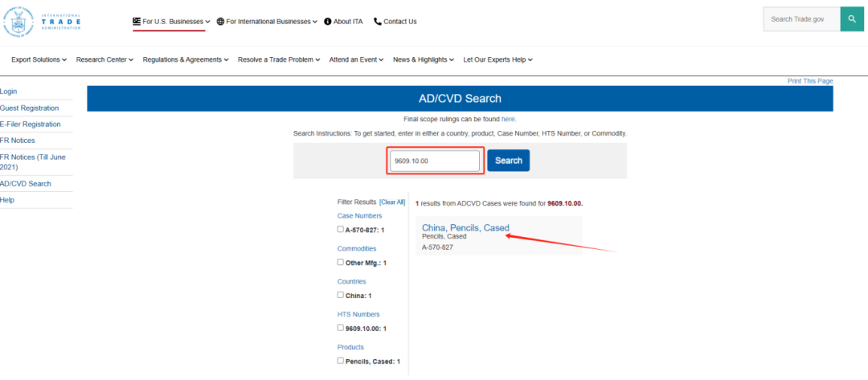The image size is (868, 380).
Task: Expand Regulations & Agreements menu
Action: pyautogui.click(x=186, y=59)
